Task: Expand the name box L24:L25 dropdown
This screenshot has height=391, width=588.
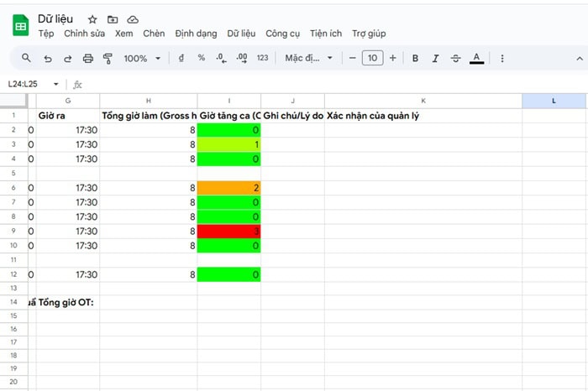Action: coord(56,84)
